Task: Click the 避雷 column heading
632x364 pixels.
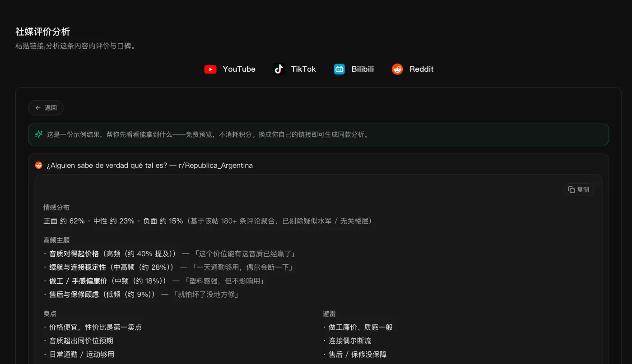Action: click(329, 314)
